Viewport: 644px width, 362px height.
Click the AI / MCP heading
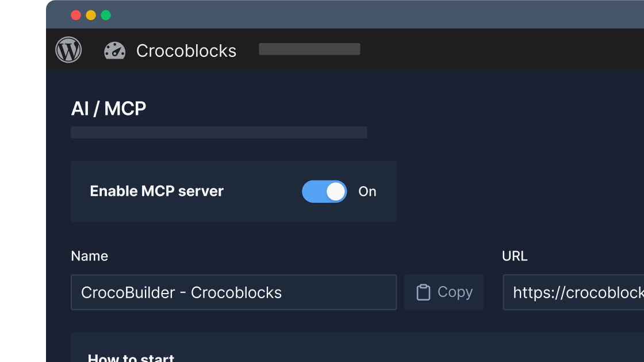pyautogui.click(x=109, y=109)
